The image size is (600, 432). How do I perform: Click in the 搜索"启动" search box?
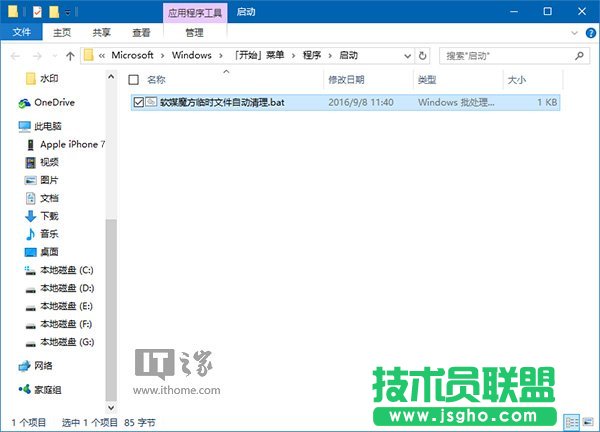tap(510, 55)
